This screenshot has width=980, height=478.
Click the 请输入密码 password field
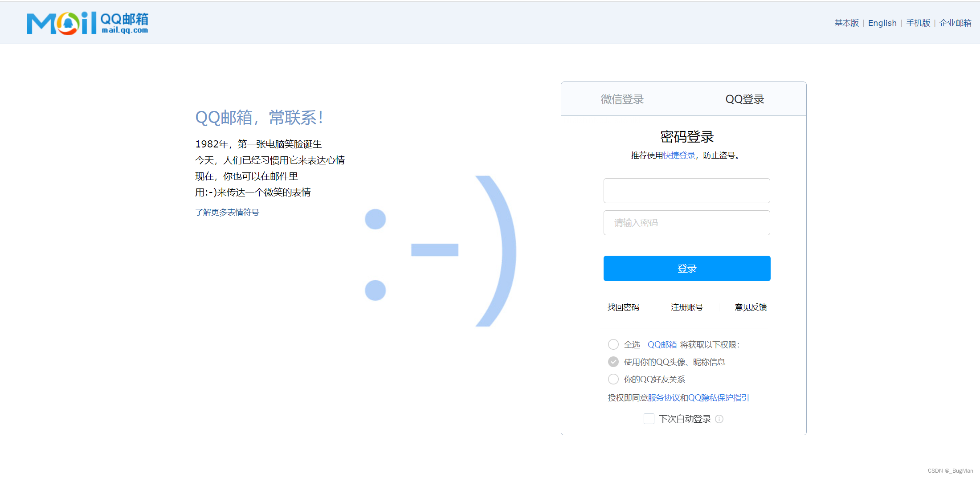pos(686,223)
